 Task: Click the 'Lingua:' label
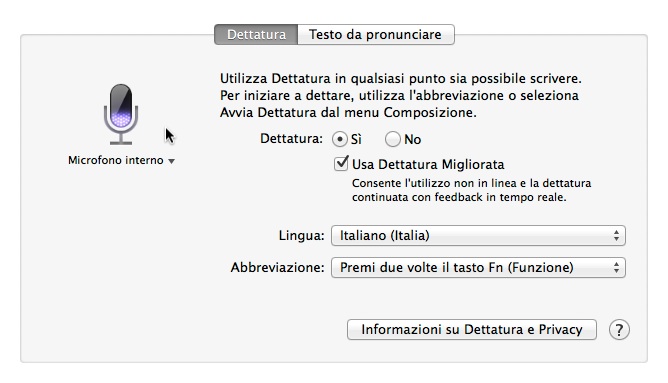pos(301,236)
